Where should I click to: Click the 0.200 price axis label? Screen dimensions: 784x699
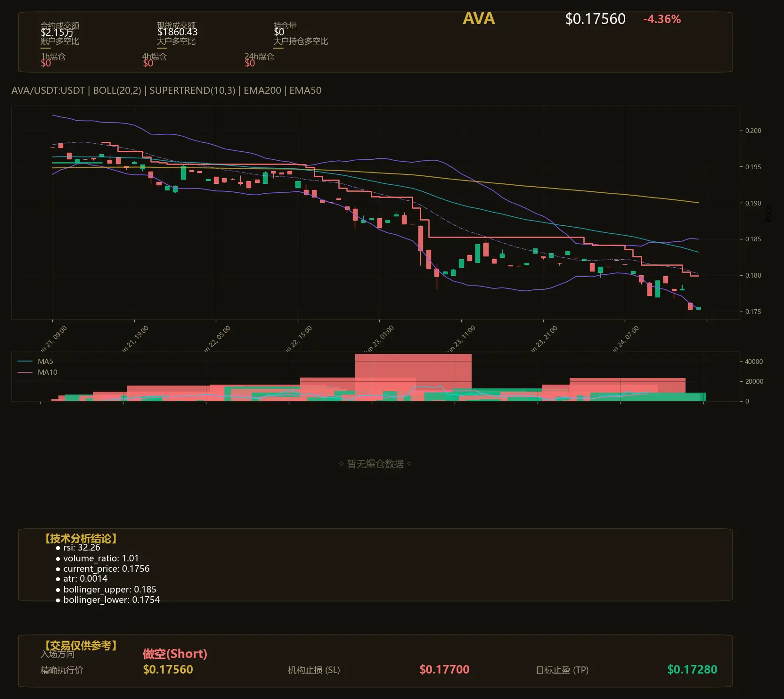pyautogui.click(x=753, y=131)
